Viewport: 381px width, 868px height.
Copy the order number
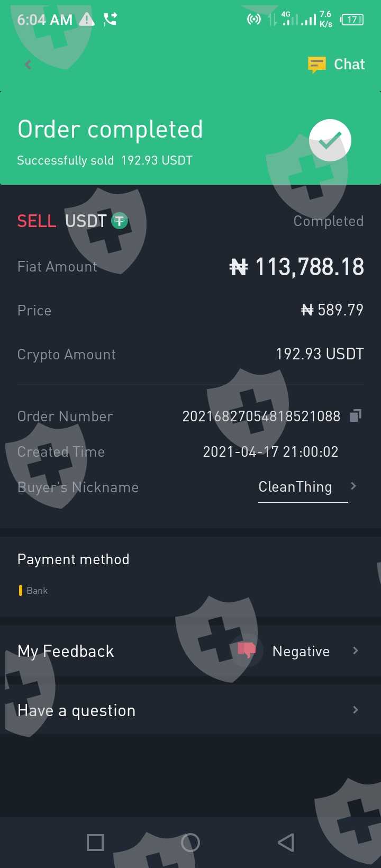coord(356,416)
